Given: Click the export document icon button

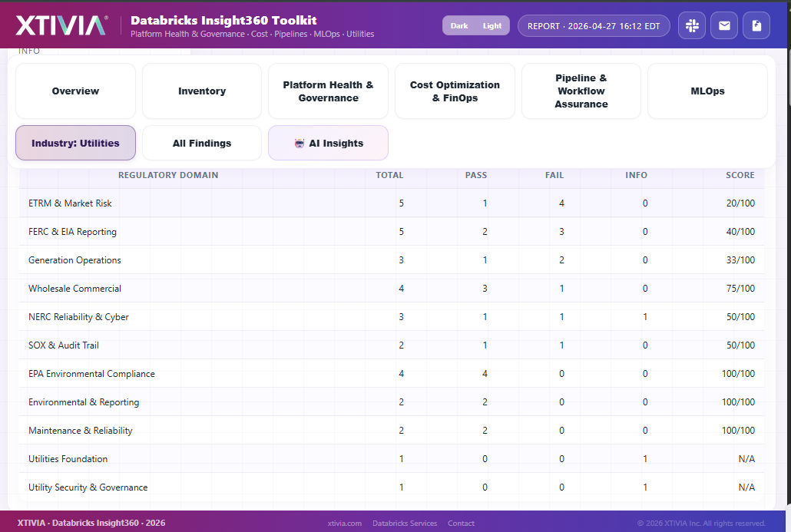Looking at the screenshot, I should 756,26.
